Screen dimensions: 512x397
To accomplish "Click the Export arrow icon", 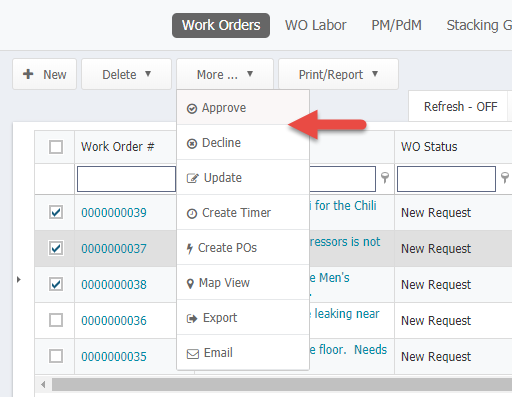I will point(192,319).
